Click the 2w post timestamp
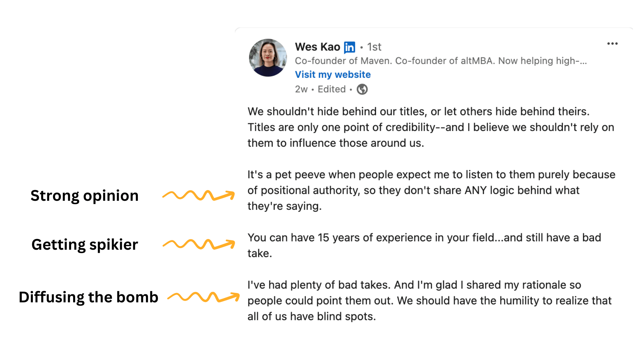The height and width of the screenshot is (362, 644). click(301, 89)
